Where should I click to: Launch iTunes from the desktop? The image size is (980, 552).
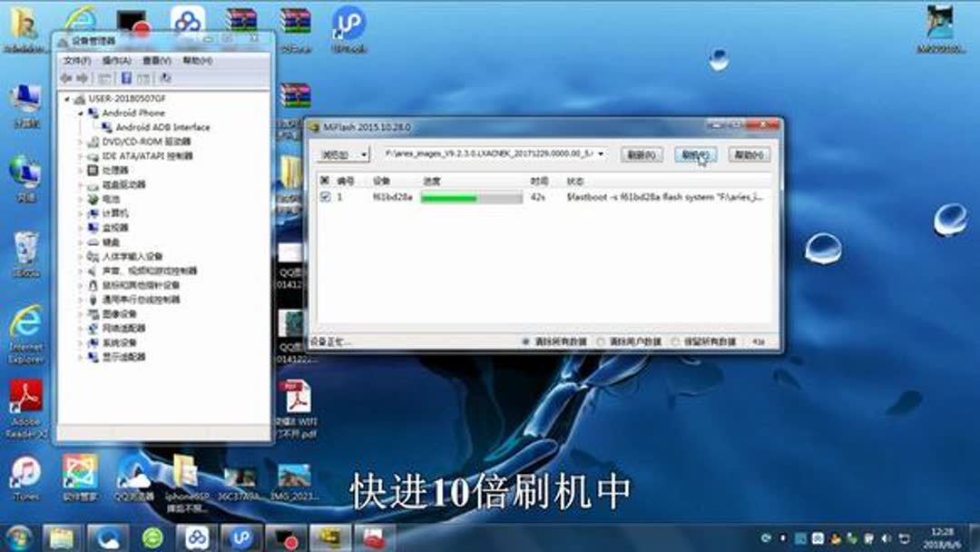(23, 472)
